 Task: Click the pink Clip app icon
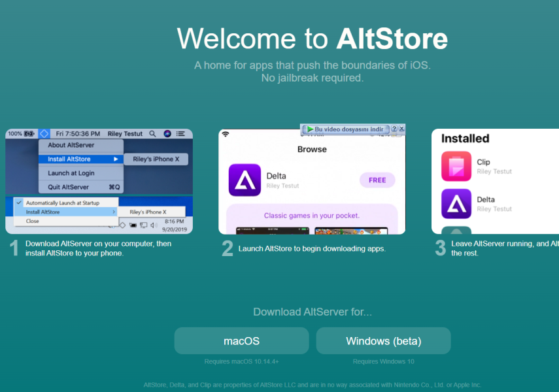(x=456, y=166)
